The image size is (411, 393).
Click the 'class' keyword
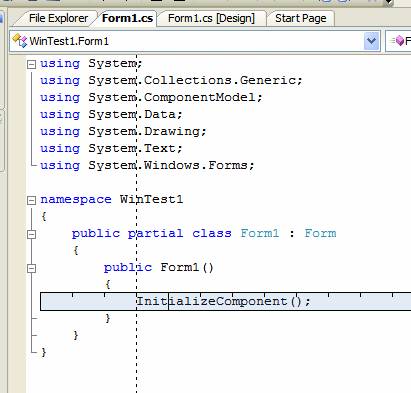point(212,233)
